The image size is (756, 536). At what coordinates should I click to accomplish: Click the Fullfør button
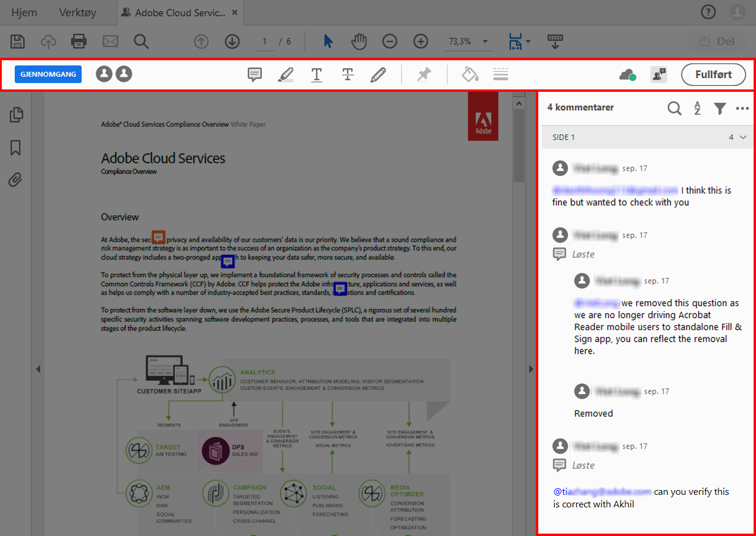[714, 75]
